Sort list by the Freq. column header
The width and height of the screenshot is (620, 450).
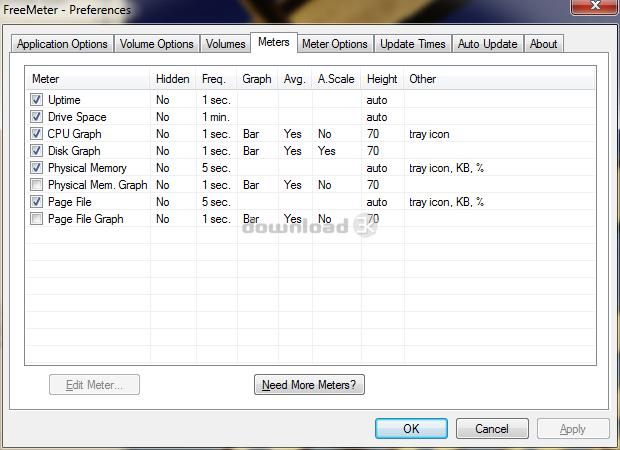[x=214, y=79]
